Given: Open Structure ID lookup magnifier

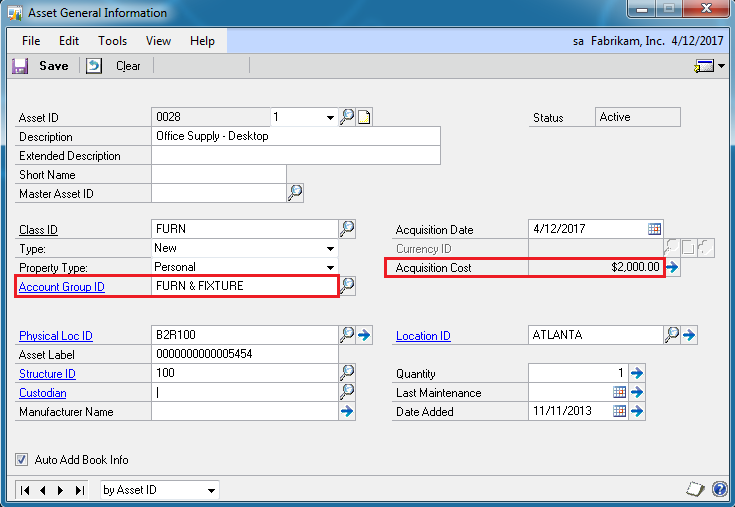Looking at the screenshot, I should point(347,373).
